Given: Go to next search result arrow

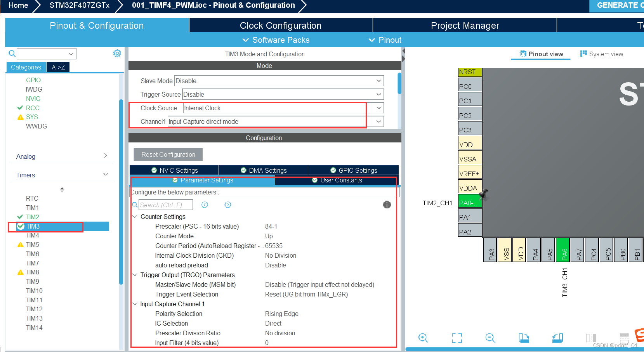Looking at the screenshot, I should (x=228, y=205).
